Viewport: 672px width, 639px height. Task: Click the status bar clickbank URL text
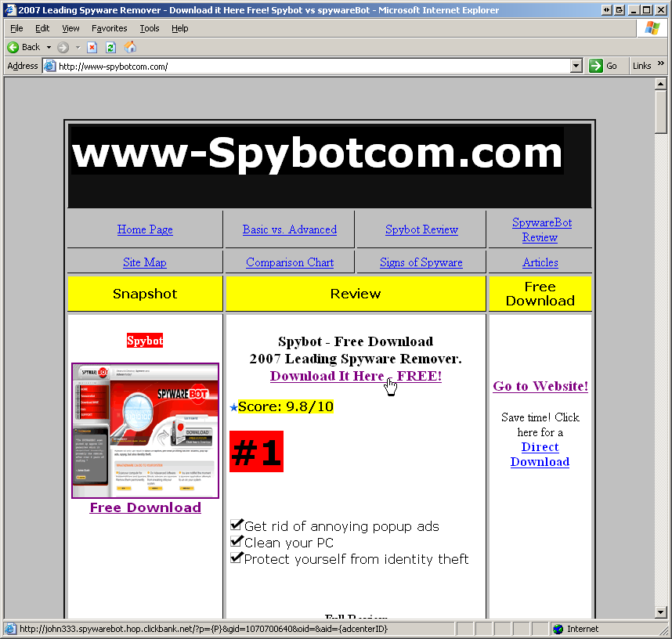point(204,629)
